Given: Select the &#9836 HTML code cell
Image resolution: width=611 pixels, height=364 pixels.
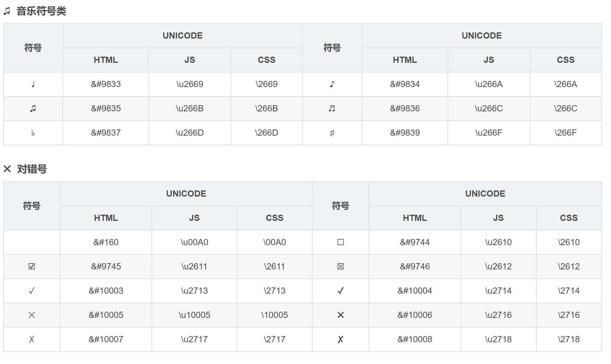Looking at the screenshot, I should (405, 109).
